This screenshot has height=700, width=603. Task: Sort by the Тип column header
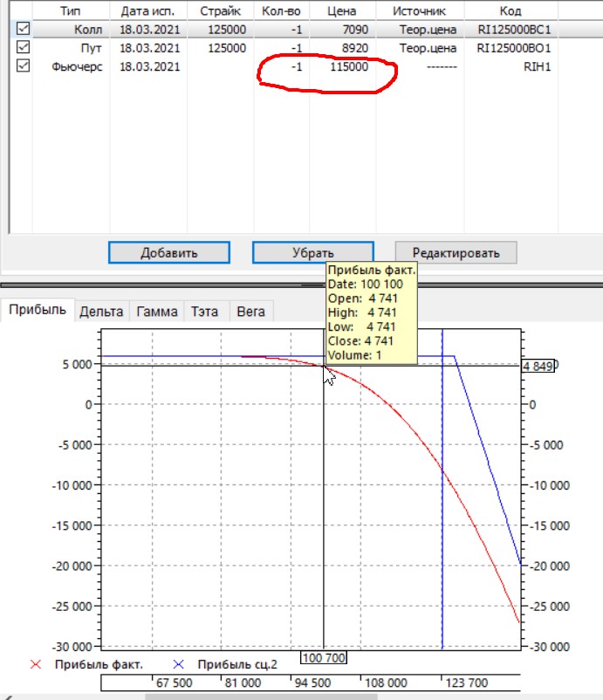pyautogui.click(x=71, y=11)
